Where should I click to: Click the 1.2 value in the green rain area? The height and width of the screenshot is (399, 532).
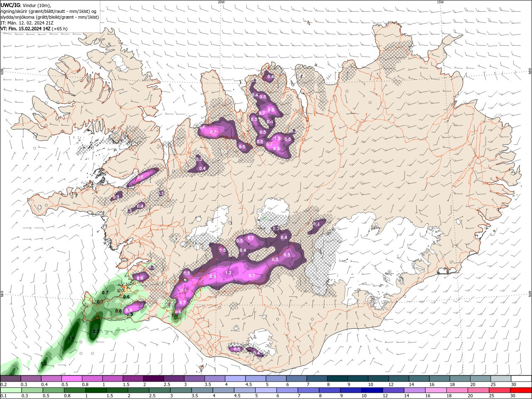pyautogui.click(x=44, y=364)
